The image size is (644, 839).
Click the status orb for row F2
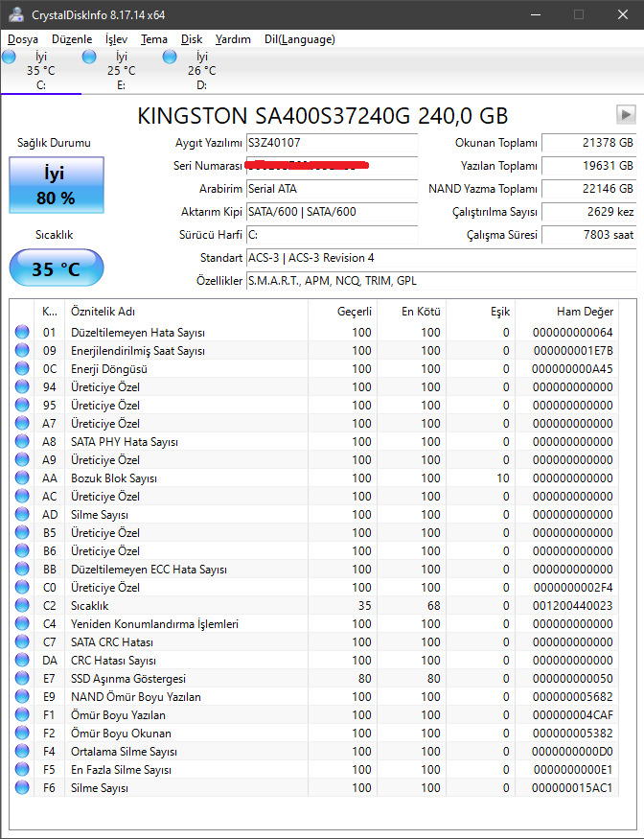[22, 734]
